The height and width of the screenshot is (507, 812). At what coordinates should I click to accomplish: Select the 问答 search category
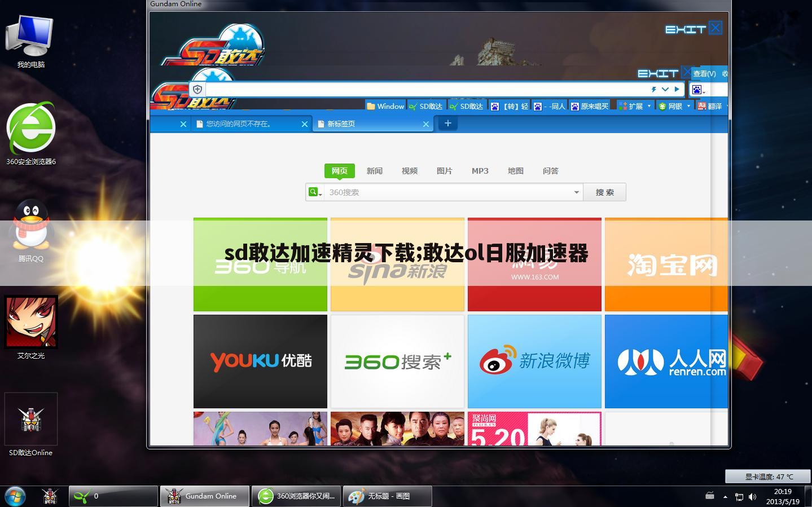pos(551,171)
